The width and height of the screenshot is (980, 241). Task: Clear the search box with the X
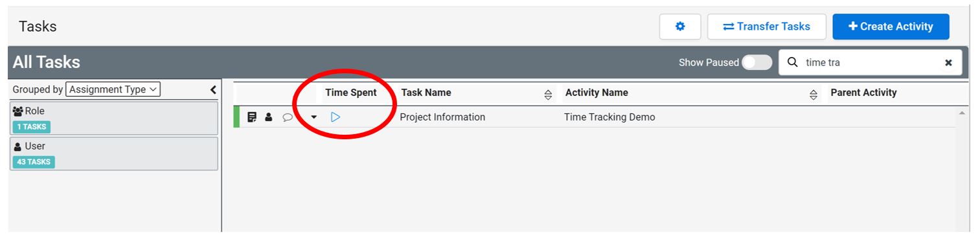coord(948,63)
